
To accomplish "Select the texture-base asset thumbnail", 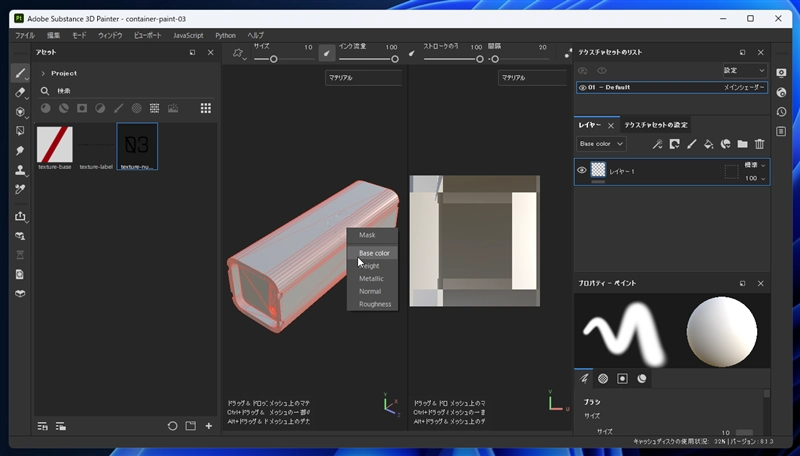I will point(55,144).
